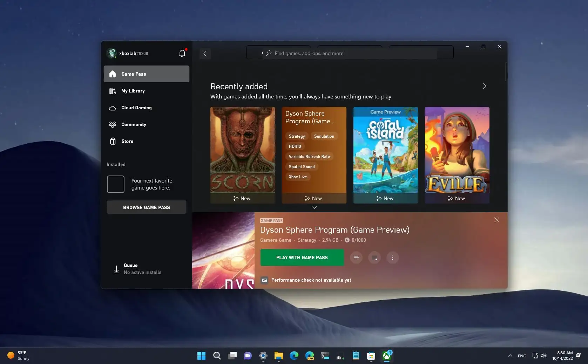Go to the Store section
Viewport: 588px width, 364px height.
tap(147, 141)
